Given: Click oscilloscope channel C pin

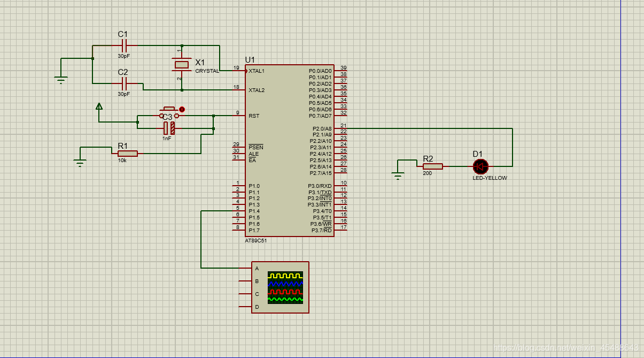Looking at the screenshot, I should click(245, 294).
